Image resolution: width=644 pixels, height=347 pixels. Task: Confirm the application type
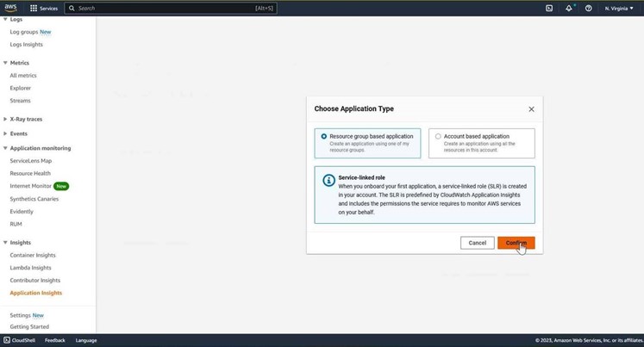tap(516, 243)
